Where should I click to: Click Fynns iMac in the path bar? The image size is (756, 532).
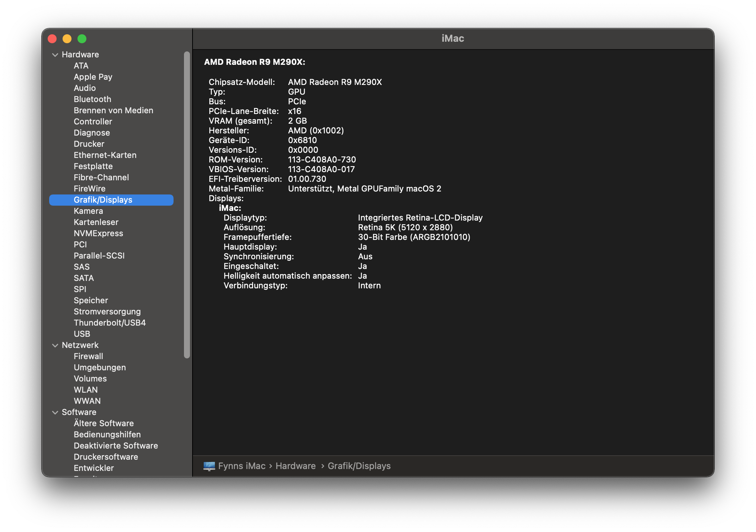pyautogui.click(x=242, y=466)
